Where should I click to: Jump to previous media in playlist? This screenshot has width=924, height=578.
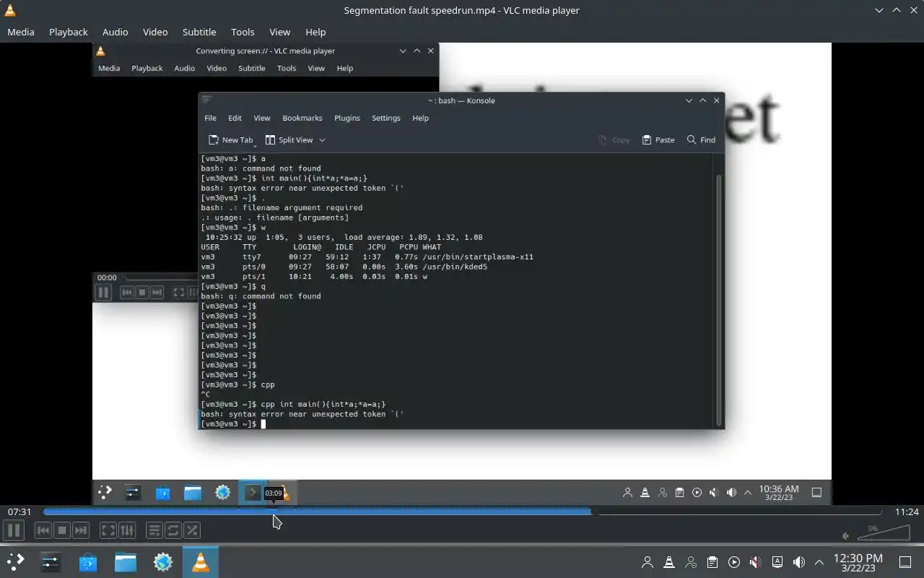(x=43, y=530)
